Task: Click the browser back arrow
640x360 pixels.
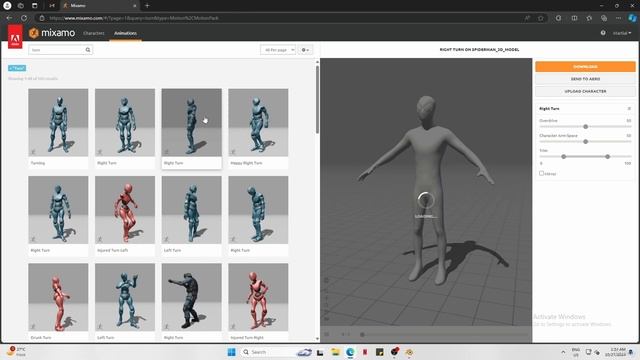Action: click(9, 18)
